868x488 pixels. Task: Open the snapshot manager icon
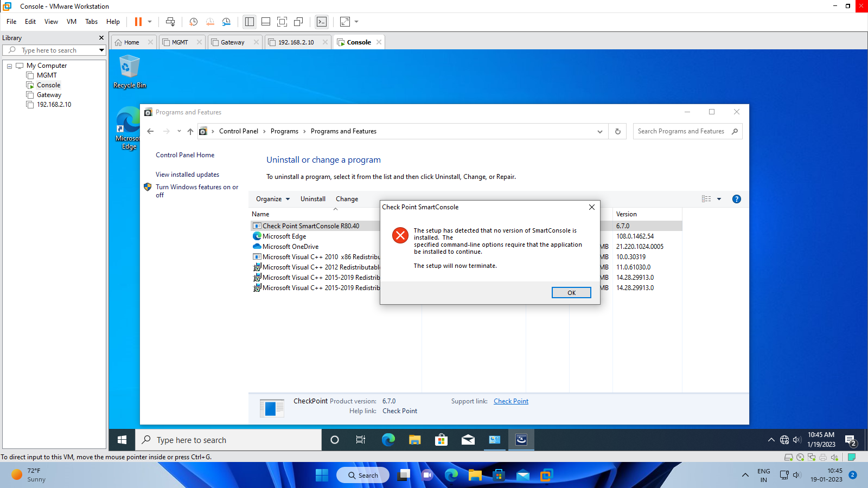(226, 22)
